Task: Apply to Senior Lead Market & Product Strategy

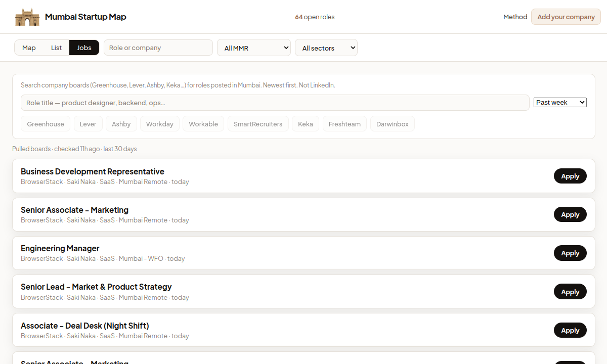Action: click(x=570, y=292)
